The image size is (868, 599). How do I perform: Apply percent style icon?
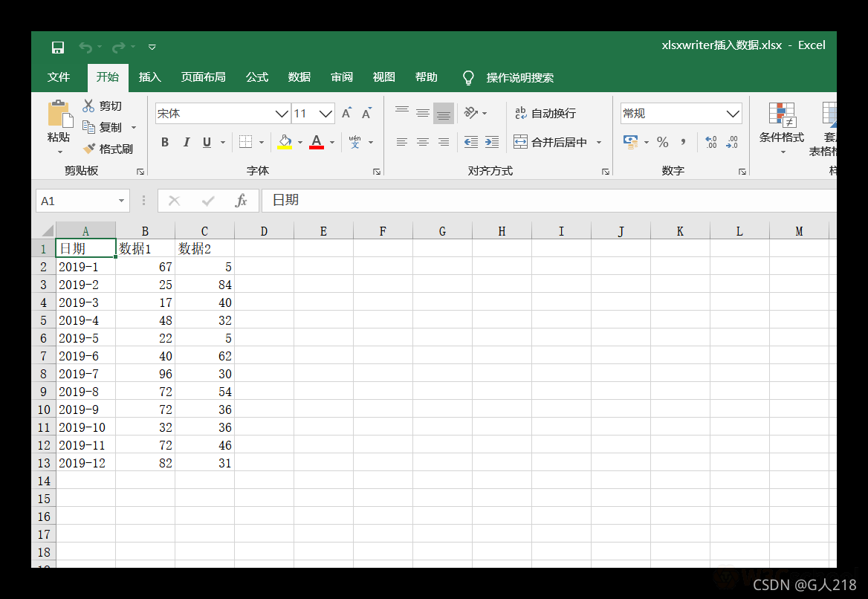pos(663,142)
